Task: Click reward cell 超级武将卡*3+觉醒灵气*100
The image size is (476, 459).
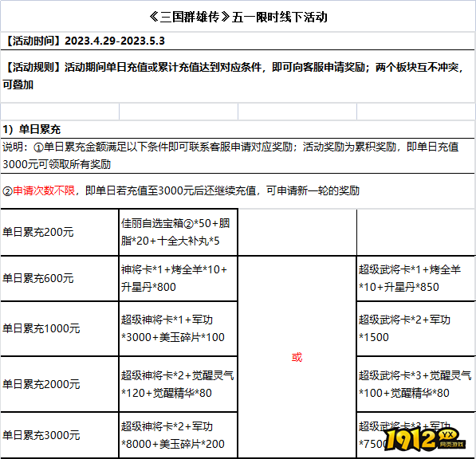Action: [x=416, y=384]
